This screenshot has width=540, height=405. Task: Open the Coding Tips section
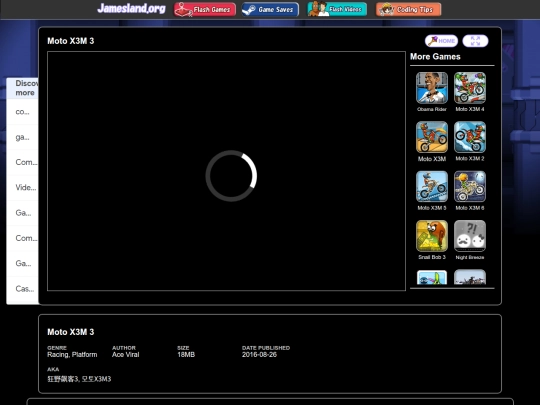click(x=408, y=9)
